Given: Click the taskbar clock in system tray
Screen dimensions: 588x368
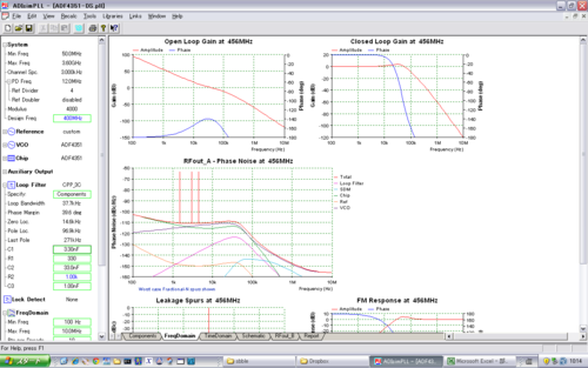Looking at the screenshot, I should click(x=576, y=361).
